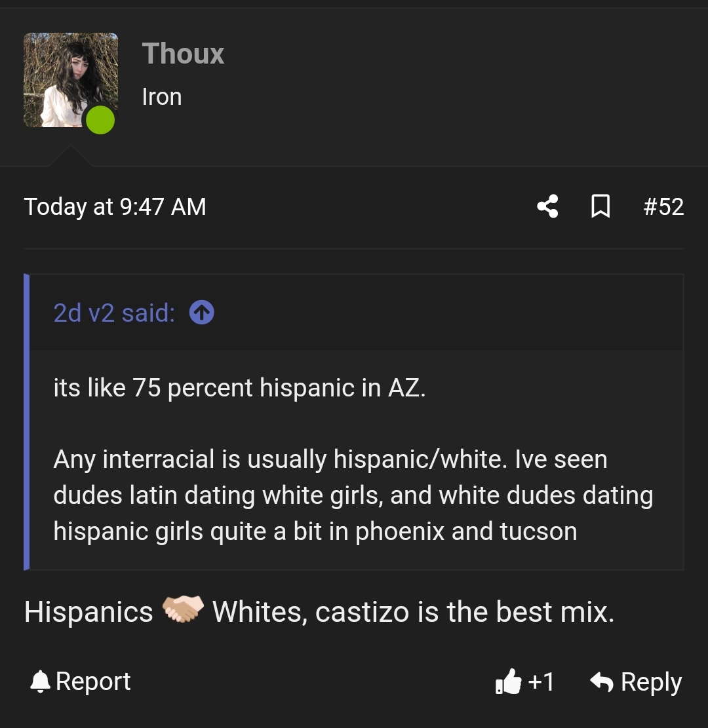Like the post with thumbs-up icon
Image resolution: width=708 pixels, height=728 pixels.
(509, 682)
